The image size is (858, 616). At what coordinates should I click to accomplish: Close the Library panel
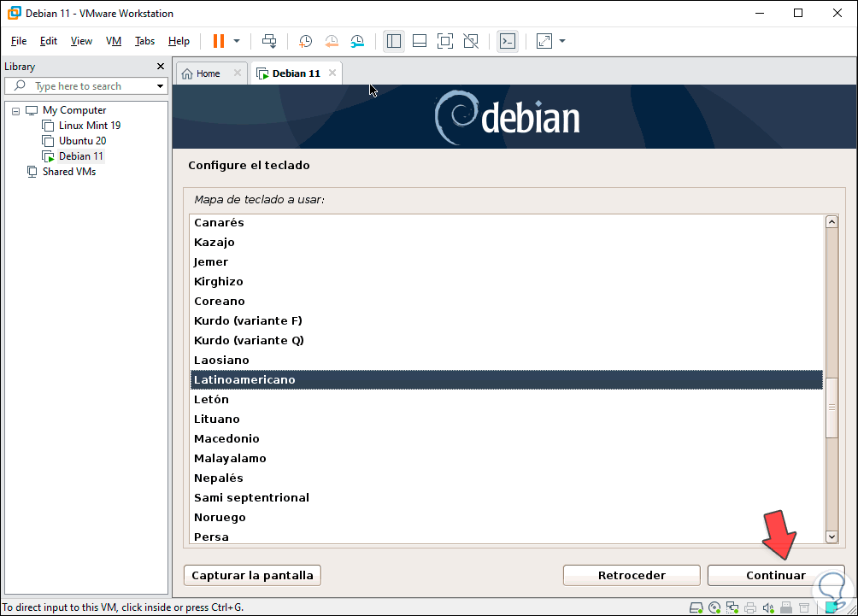(x=161, y=66)
